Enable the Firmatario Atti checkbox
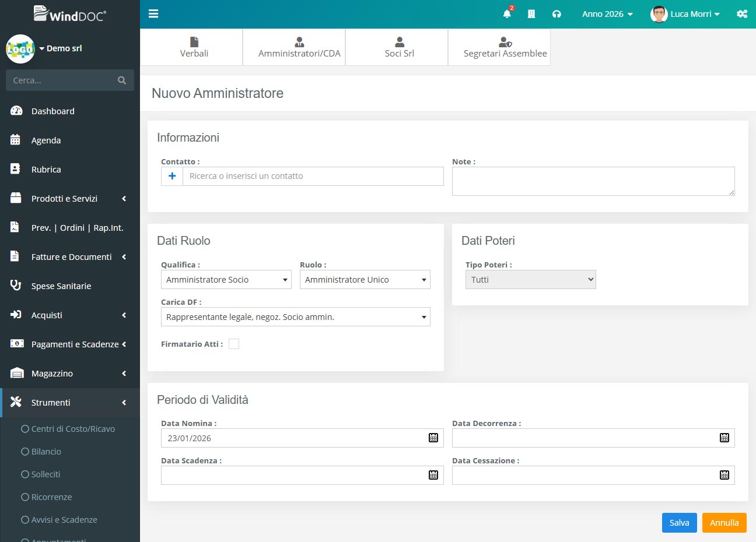Image resolution: width=756 pixels, height=542 pixels. point(234,344)
